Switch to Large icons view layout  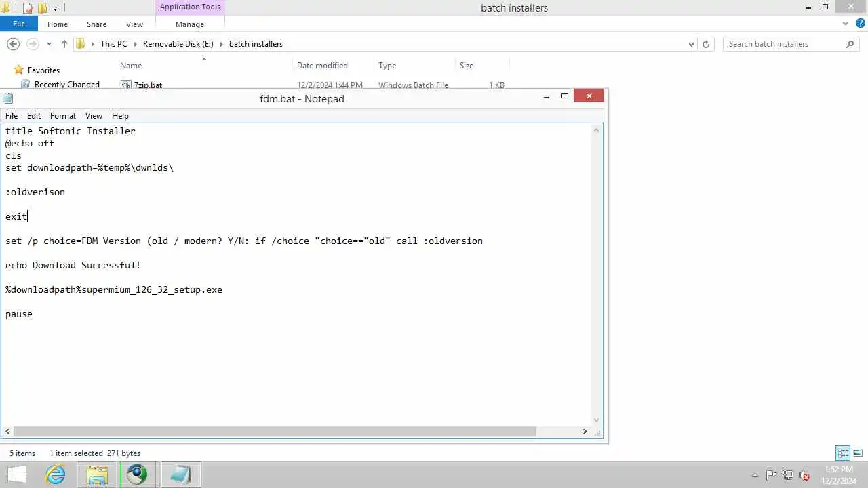(859, 453)
